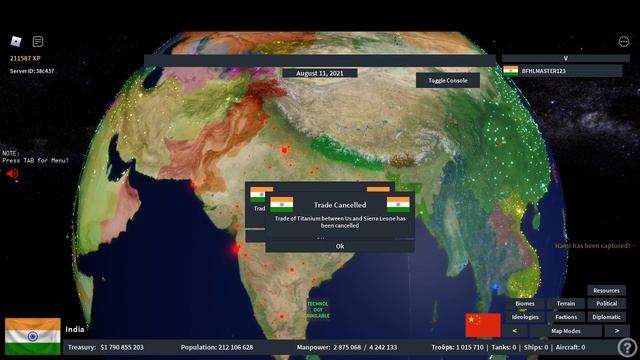Click the Ships: 0 stat

(x=536, y=347)
